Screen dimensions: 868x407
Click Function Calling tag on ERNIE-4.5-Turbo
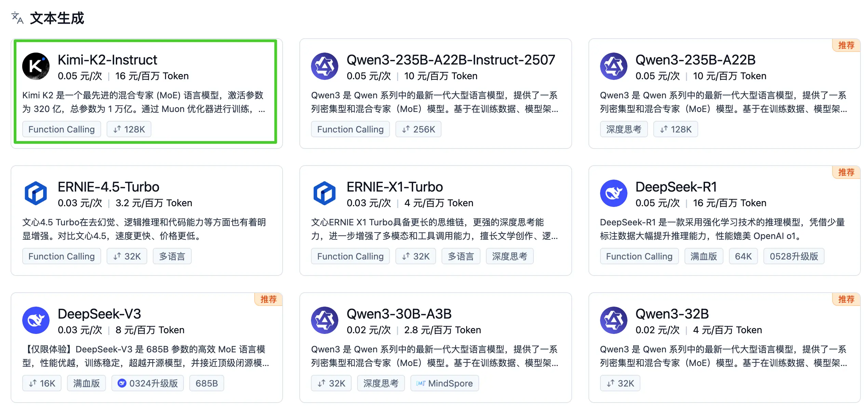tap(62, 256)
